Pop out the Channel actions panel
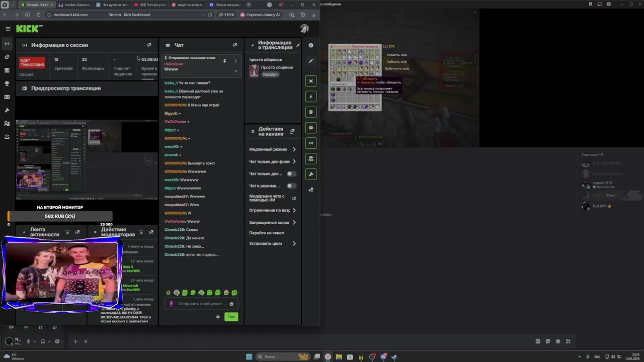The width and height of the screenshot is (644, 362). [292, 131]
